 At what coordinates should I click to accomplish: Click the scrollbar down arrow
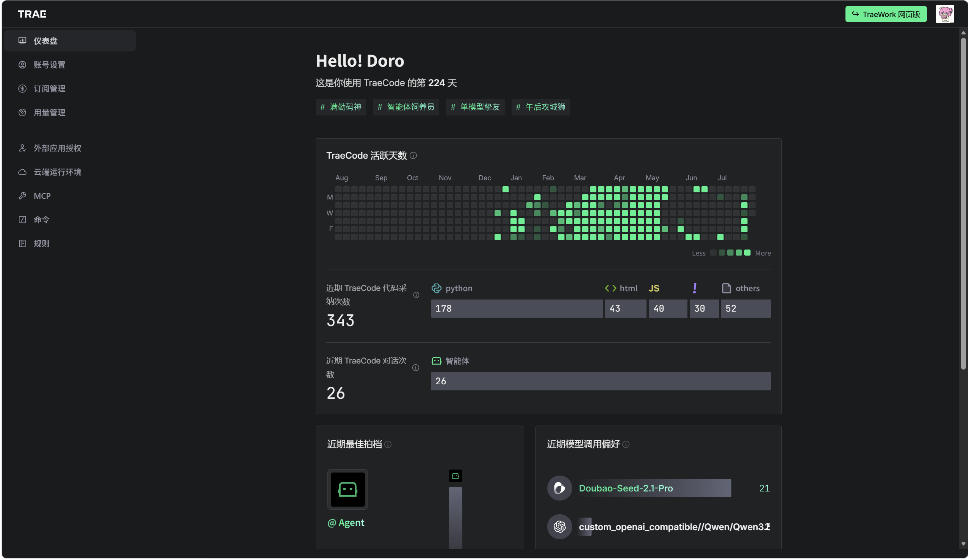(x=963, y=543)
